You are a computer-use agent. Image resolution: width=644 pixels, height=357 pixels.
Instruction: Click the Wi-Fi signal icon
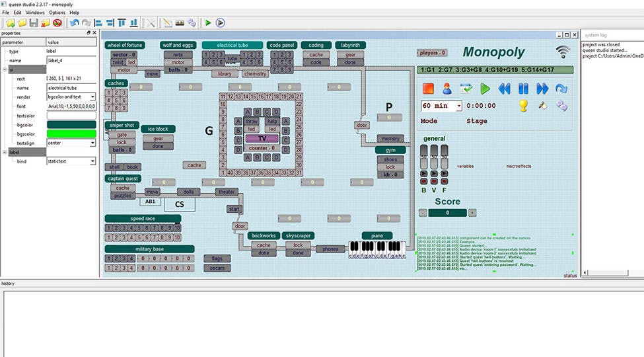(x=563, y=52)
